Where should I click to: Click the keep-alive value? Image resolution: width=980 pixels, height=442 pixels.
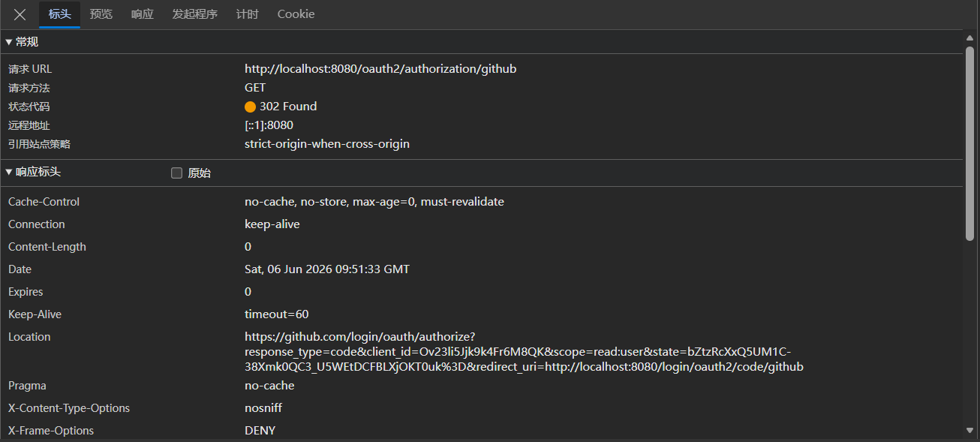[x=272, y=224]
